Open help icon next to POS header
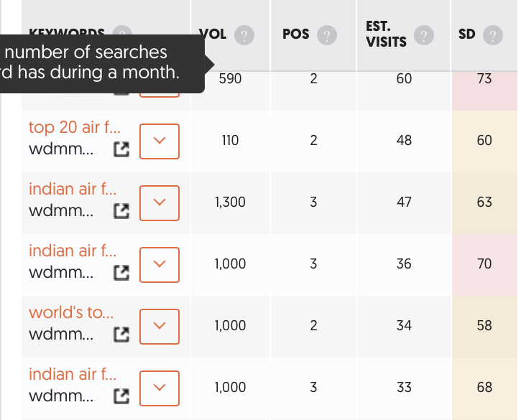 327,35
